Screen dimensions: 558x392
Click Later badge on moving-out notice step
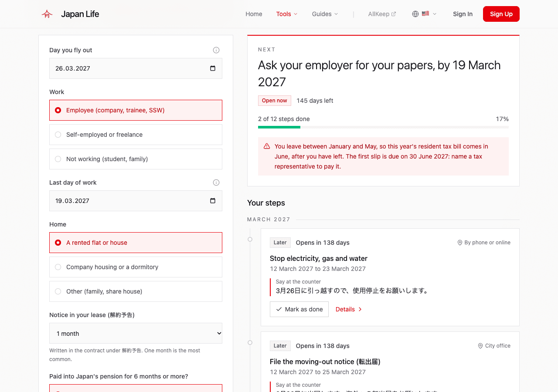(280, 346)
